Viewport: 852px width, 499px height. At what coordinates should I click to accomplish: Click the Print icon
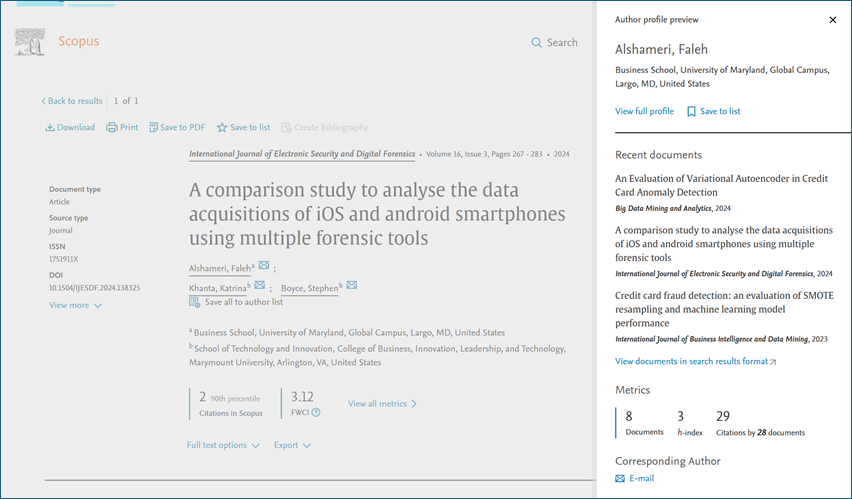click(112, 128)
